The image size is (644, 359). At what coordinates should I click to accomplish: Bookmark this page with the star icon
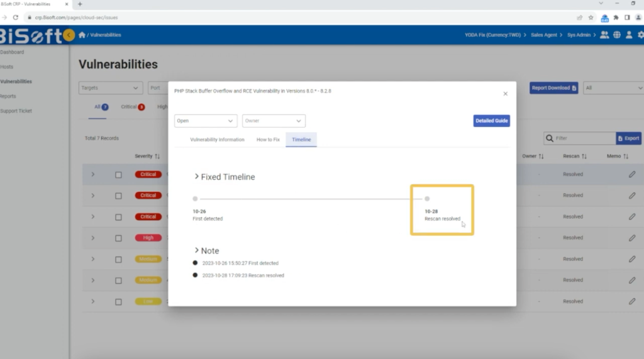[x=591, y=17]
